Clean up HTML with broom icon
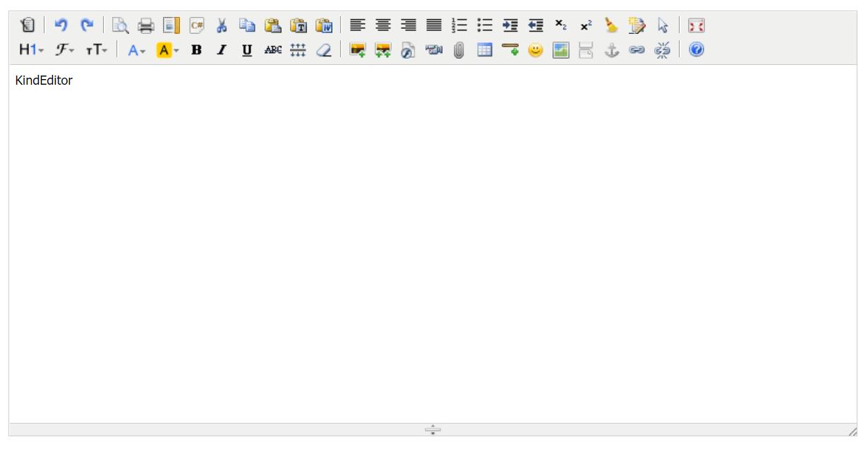Viewport: 868px width, 449px height. point(610,26)
